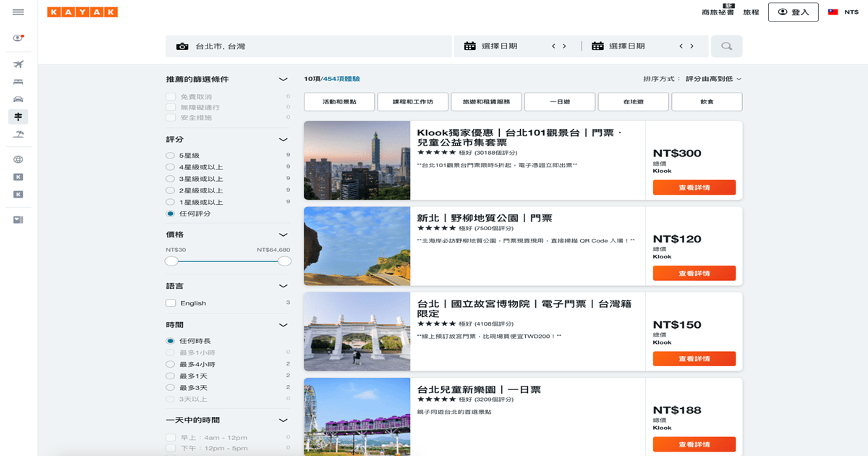
Task: Click the 登入 sign-in button
Action: tap(793, 12)
